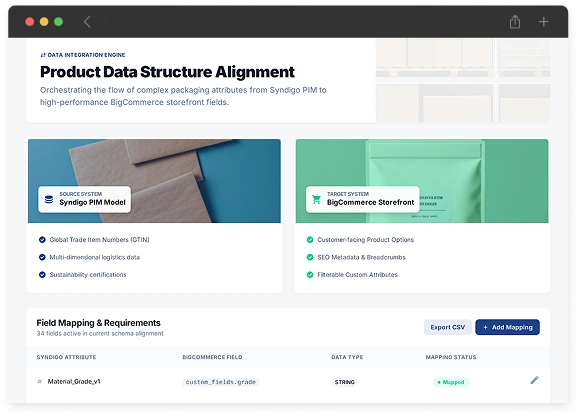The width and height of the screenshot is (579, 416).
Task: Click the warehouse boxes header image
Action: pos(463,80)
